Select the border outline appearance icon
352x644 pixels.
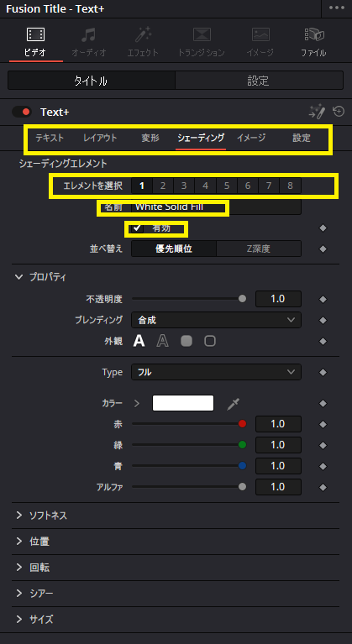point(210,341)
